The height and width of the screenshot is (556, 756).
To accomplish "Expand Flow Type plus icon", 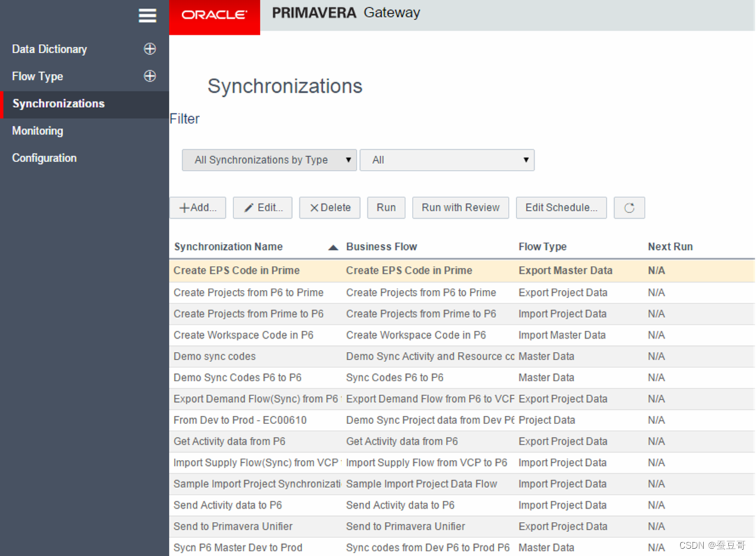I will 150,76.
